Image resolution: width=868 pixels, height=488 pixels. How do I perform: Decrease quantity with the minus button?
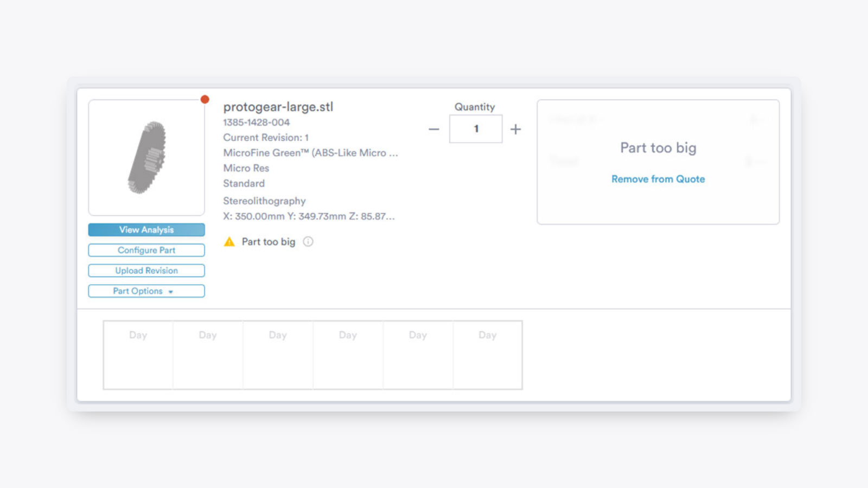(434, 129)
